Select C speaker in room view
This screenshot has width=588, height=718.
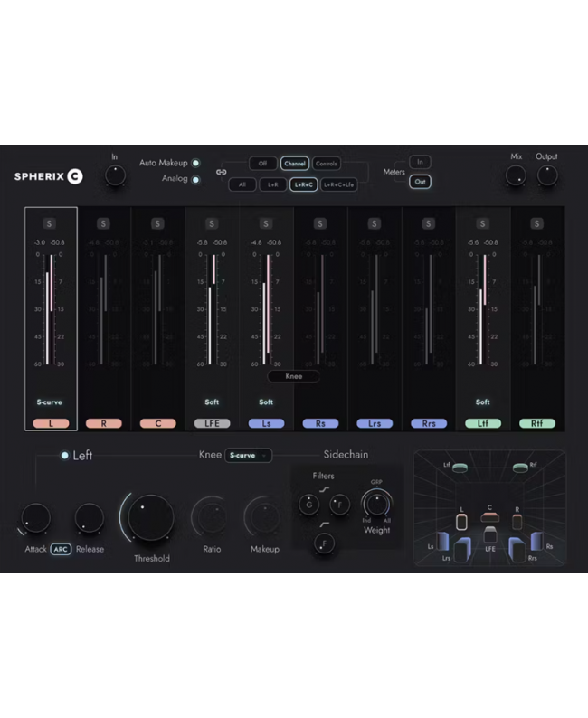pyautogui.click(x=489, y=517)
